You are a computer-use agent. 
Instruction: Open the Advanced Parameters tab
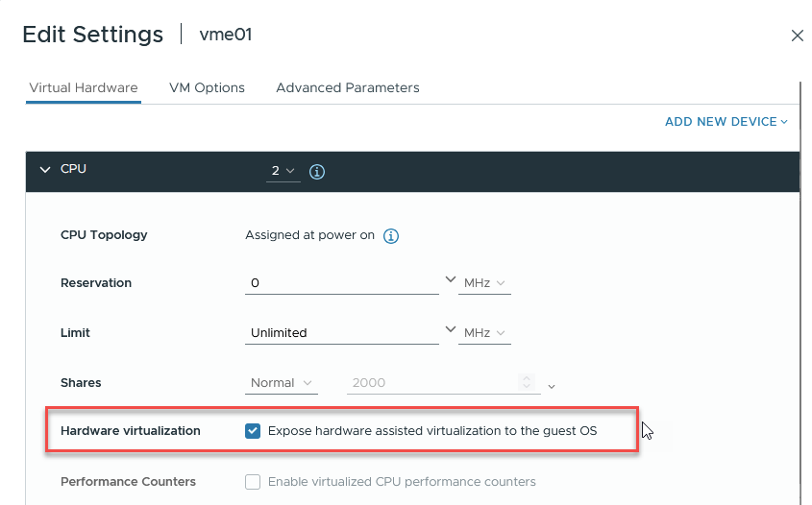point(347,87)
